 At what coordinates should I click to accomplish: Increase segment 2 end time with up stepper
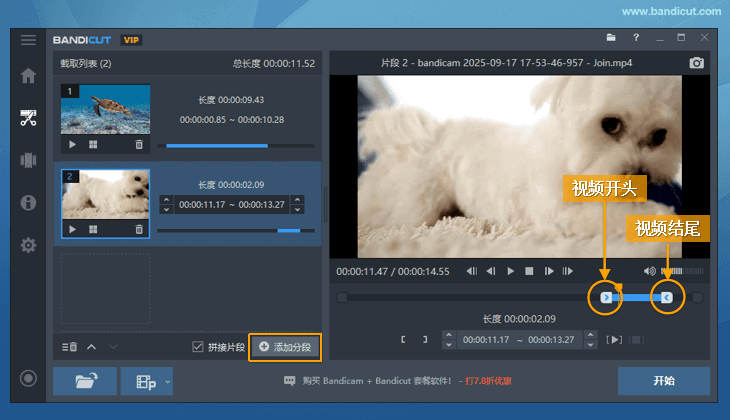coord(295,200)
